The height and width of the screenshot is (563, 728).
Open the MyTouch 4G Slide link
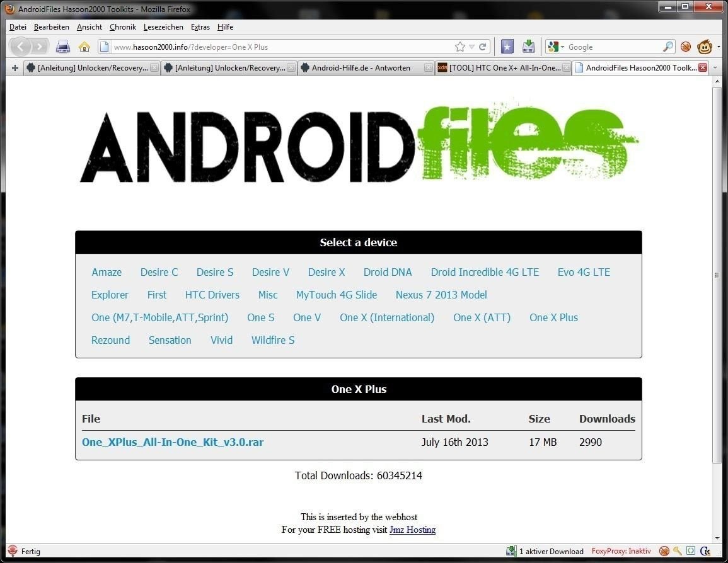point(337,295)
